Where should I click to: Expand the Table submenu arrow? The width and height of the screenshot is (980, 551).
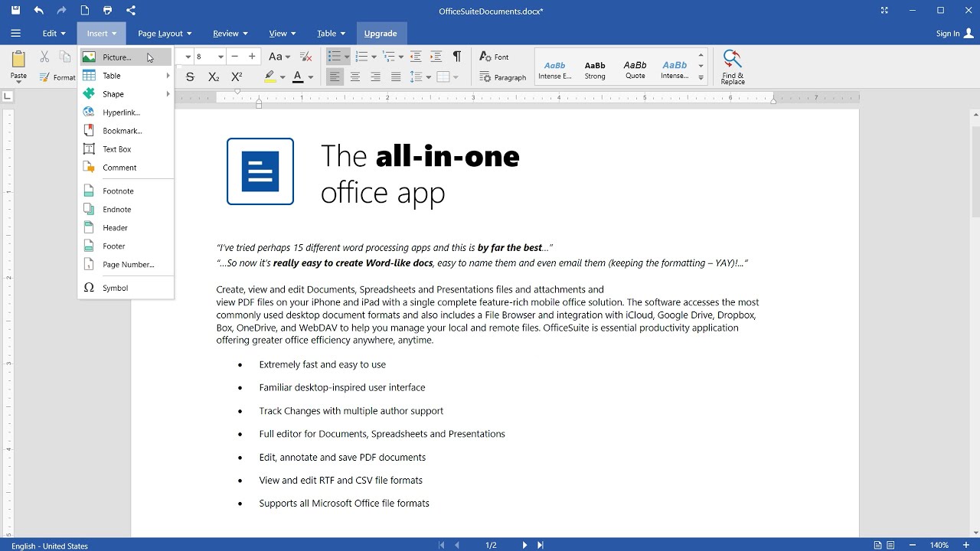point(168,76)
